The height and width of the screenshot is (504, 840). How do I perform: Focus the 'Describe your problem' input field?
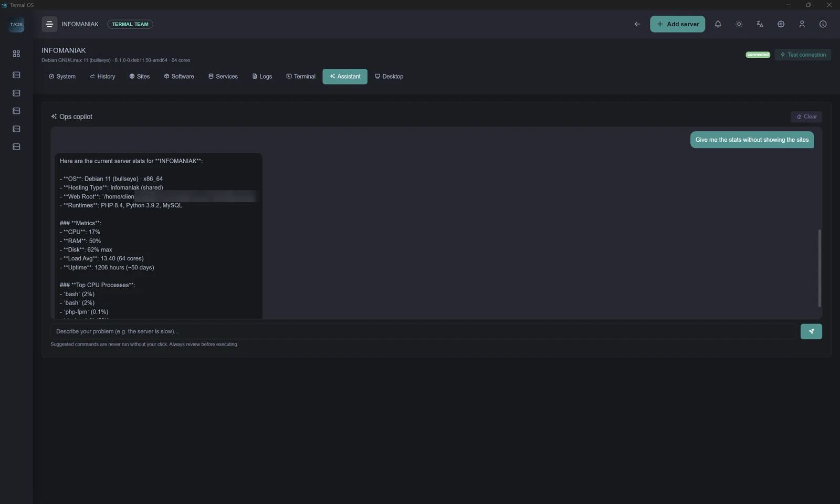pyautogui.click(x=423, y=331)
